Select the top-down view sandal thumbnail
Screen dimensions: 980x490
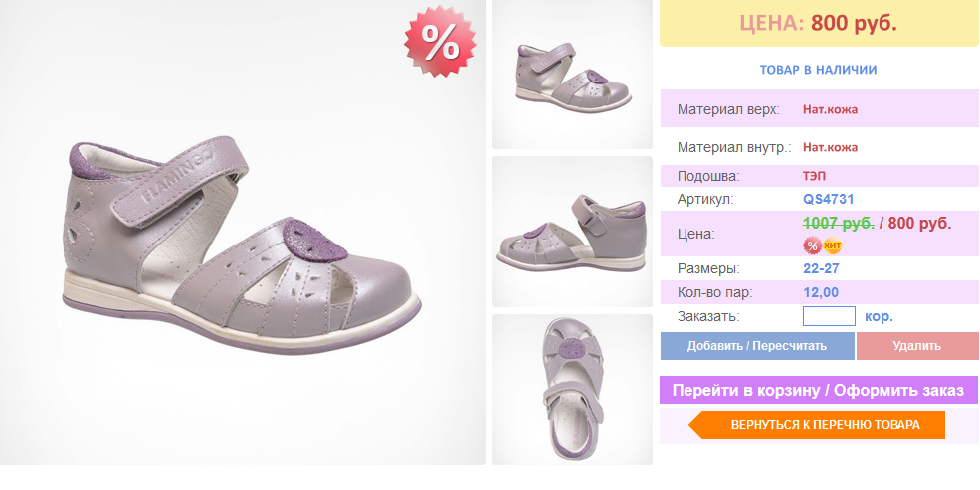572,390
